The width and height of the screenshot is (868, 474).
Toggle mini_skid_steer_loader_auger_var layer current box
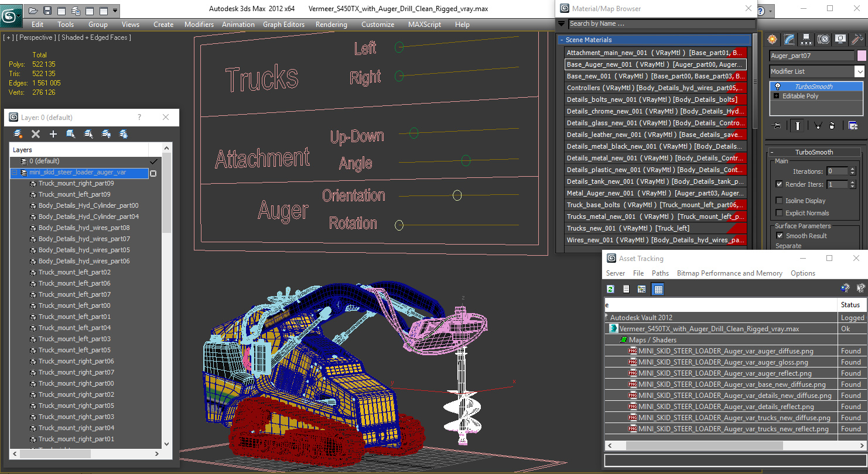click(x=153, y=173)
